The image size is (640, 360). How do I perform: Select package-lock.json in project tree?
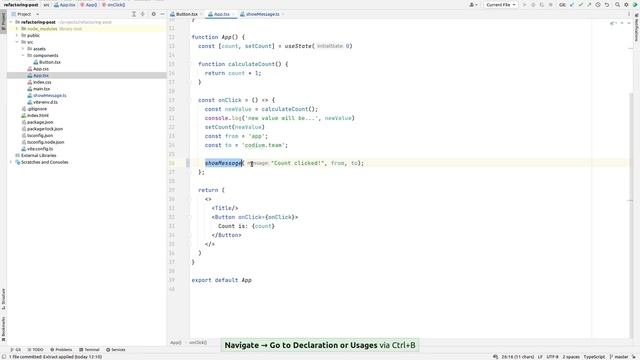tap(42, 129)
